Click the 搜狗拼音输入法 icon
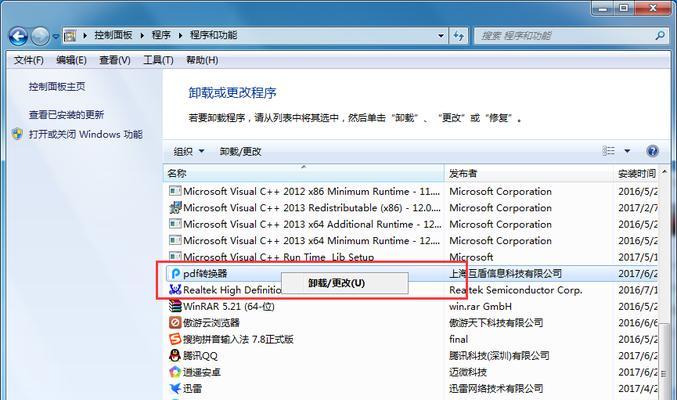This screenshot has width=677, height=400. [175, 339]
